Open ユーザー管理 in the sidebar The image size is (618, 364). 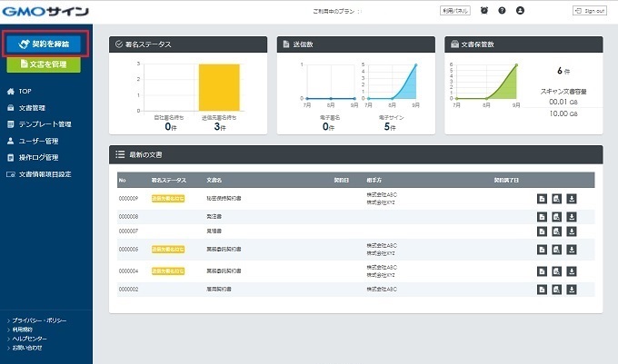click(38, 141)
